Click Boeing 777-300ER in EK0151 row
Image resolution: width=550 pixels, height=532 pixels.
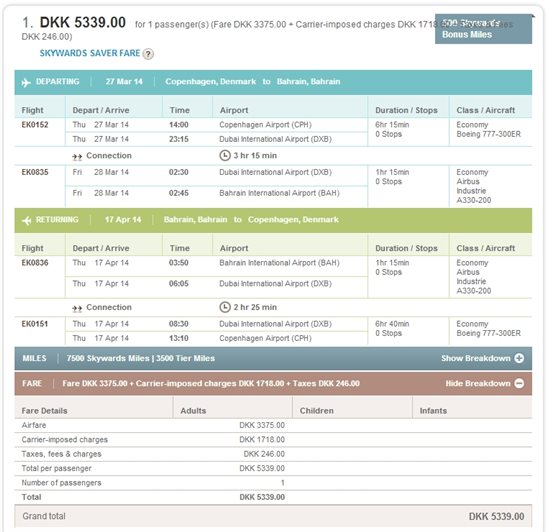[x=489, y=333]
